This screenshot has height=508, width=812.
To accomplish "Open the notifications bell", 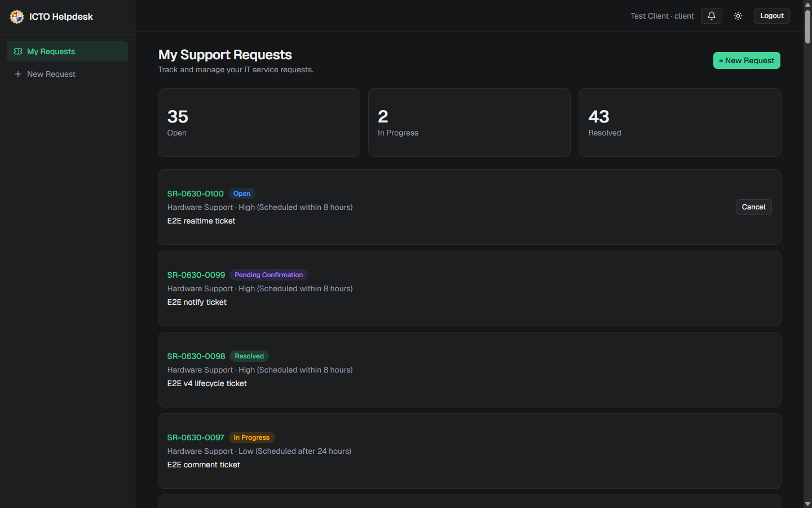I will click(712, 16).
